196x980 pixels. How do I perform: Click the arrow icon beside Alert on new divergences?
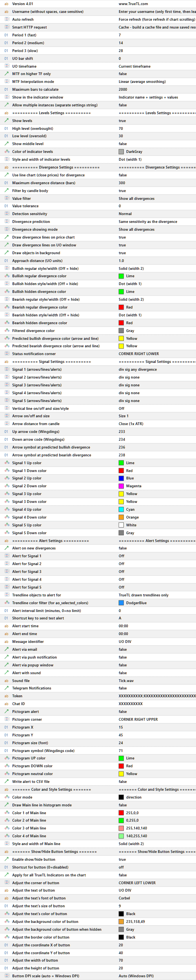click(6, 548)
